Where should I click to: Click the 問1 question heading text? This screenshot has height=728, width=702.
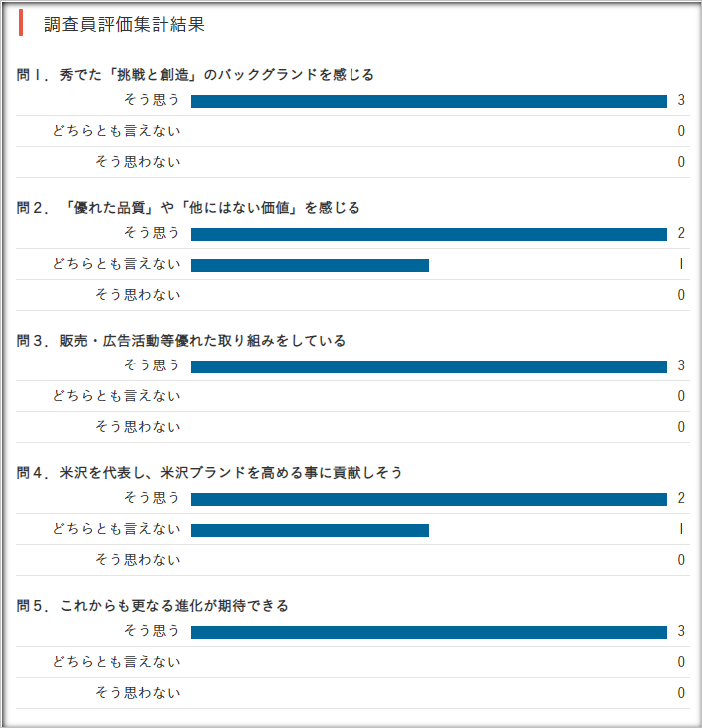(x=196, y=75)
